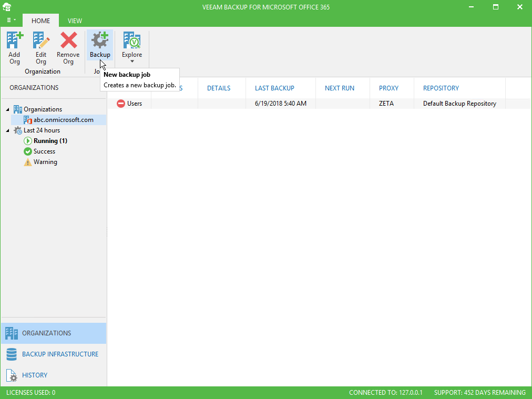Image resolution: width=532 pixels, height=399 pixels.
Task: Collapse the Organizations tree node
Action: pyautogui.click(x=7, y=109)
